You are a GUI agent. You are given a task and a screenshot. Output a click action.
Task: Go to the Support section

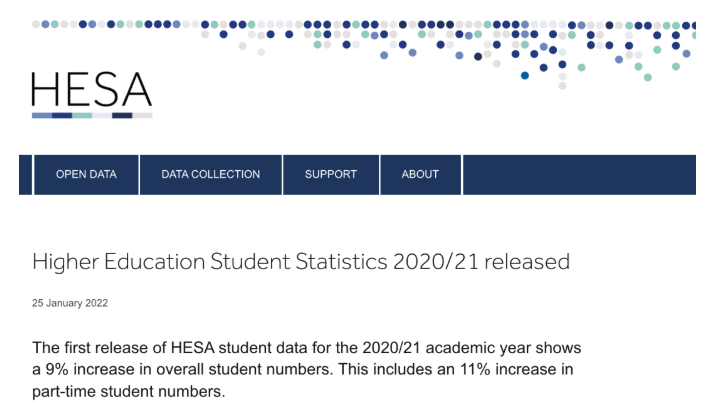click(x=331, y=174)
